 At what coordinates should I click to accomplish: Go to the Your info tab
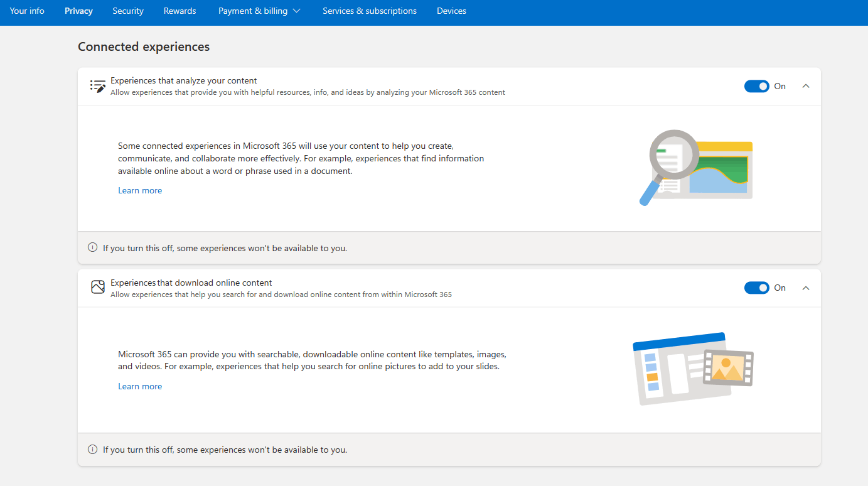(x=27, y=11)
